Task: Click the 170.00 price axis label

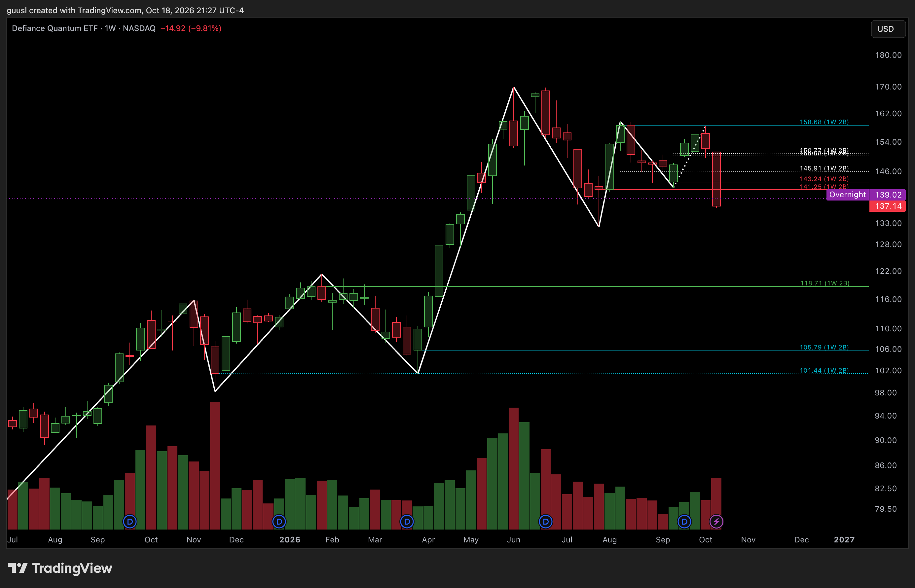Action: [x=888, y=87]
